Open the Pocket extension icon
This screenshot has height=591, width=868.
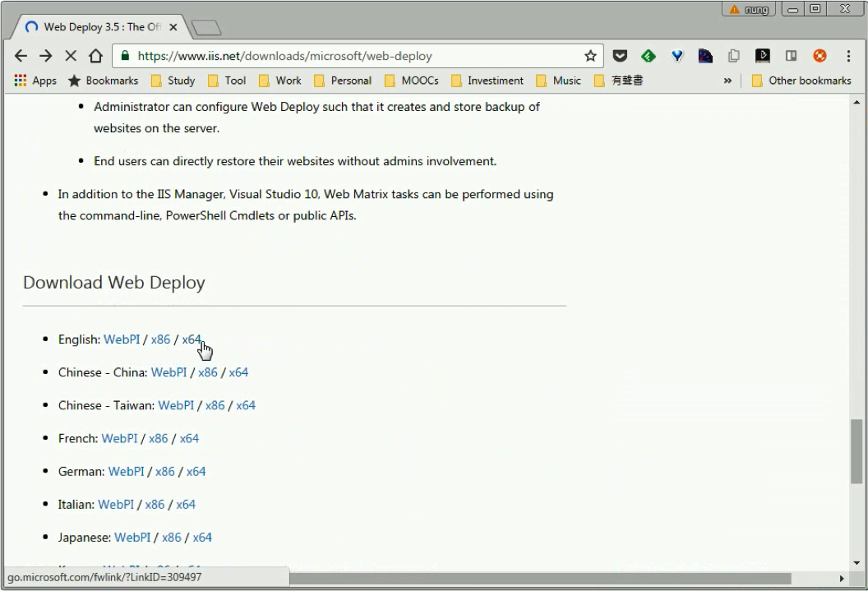pyautogui.click(x=620, y=56)
